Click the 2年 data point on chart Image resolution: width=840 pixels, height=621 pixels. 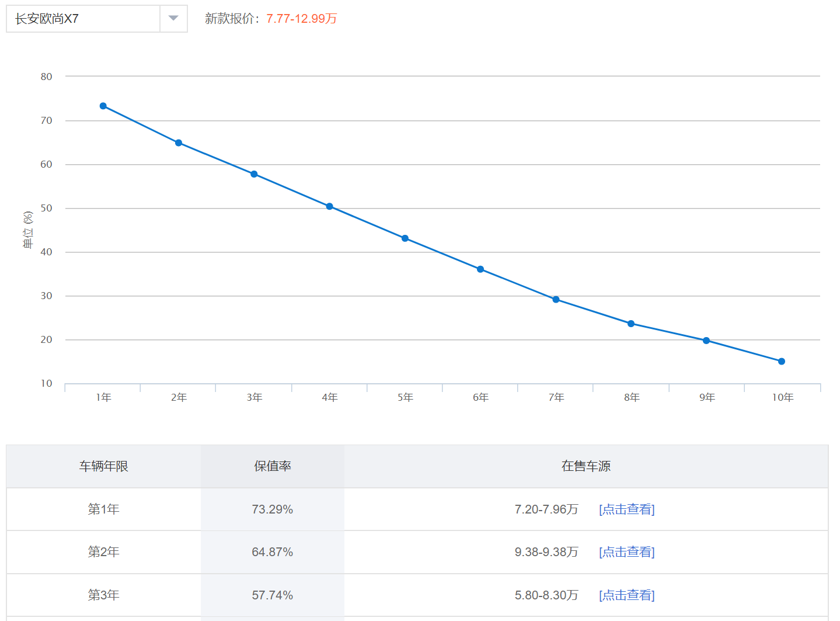coord(179,143)
